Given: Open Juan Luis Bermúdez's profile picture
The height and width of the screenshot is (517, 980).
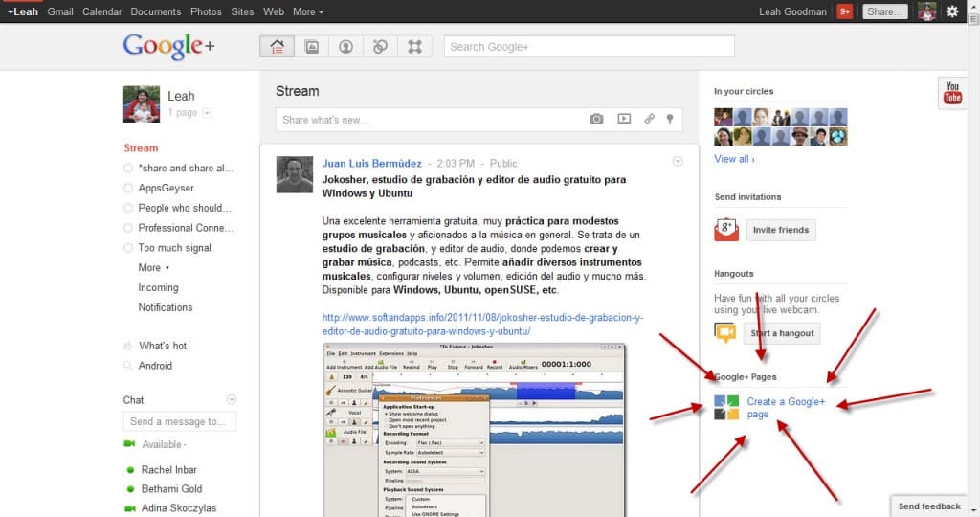Looking at the screenshot, I should click(x=295, y=174).
